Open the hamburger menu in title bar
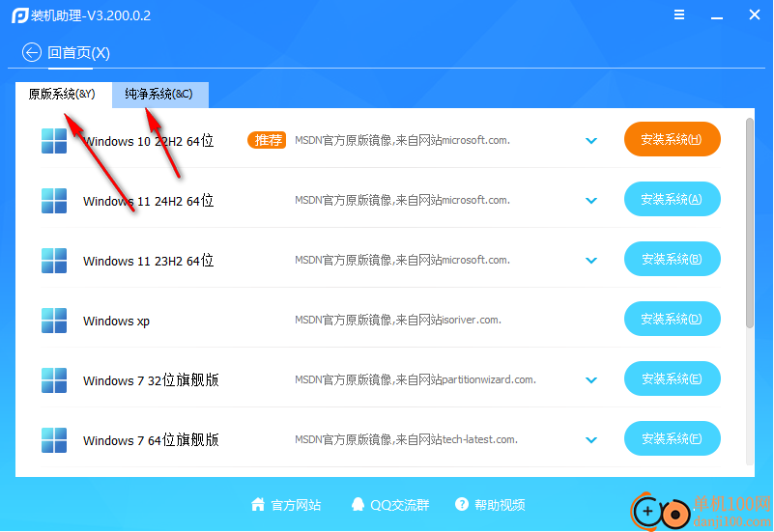This screenshot has width=774, height=532. tap(679, 15)
